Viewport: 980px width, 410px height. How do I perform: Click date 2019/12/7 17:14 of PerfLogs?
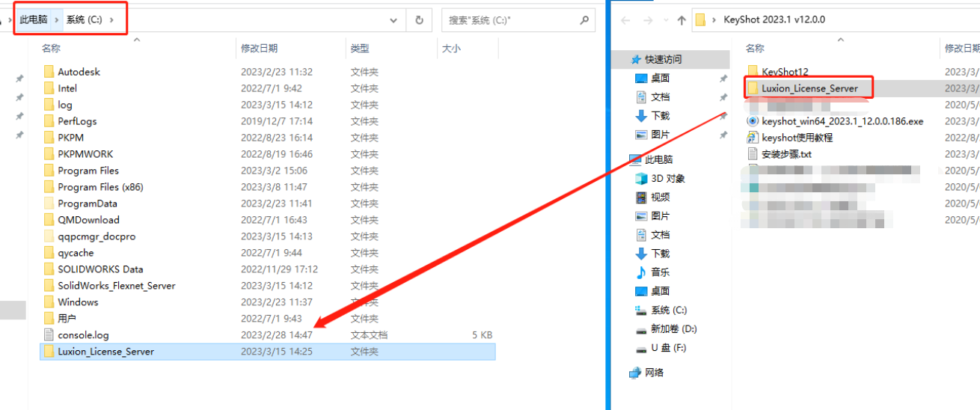276,121
